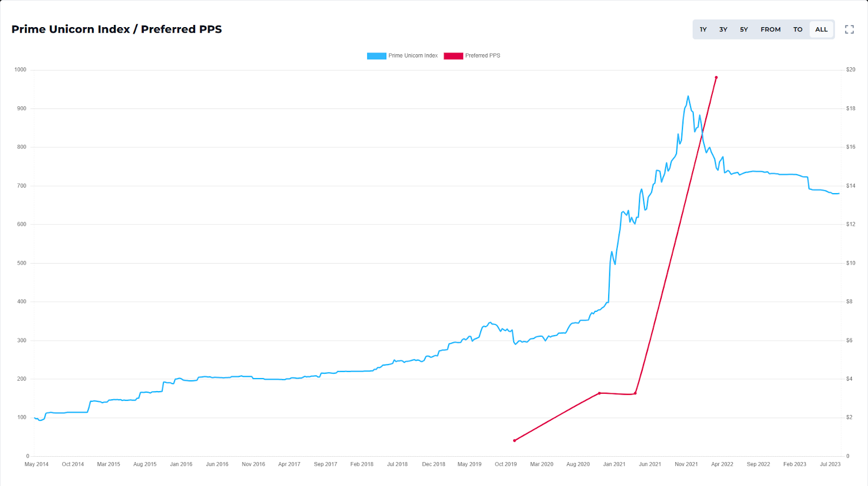868x486 pixels.
Task: Click the 1000 left axis value
Action: click(20, 69)
